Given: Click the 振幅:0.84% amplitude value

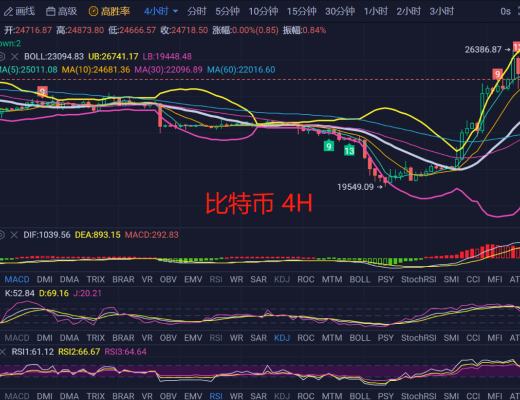Looking at the screenshot, I should [304, 30].
